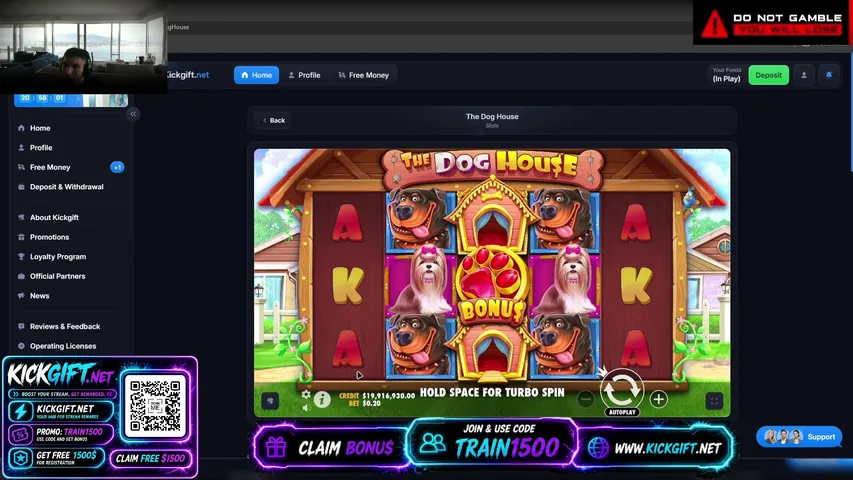This screenshot has height=480, width=853.
Task: Click the countdown timer banner in sidebar
Action: tap(71, 100)
